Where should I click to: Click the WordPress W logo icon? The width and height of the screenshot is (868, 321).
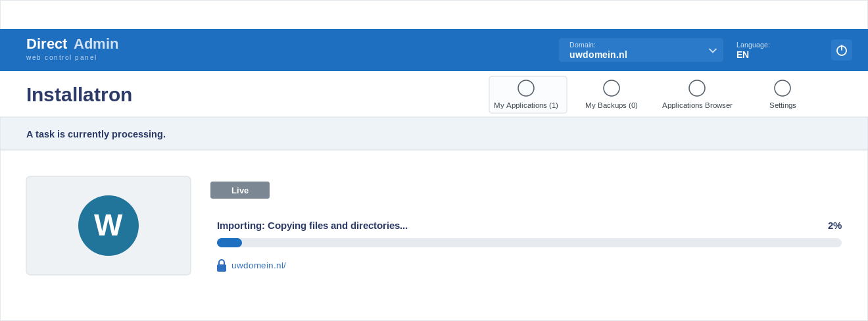click(x=108, y=226)
